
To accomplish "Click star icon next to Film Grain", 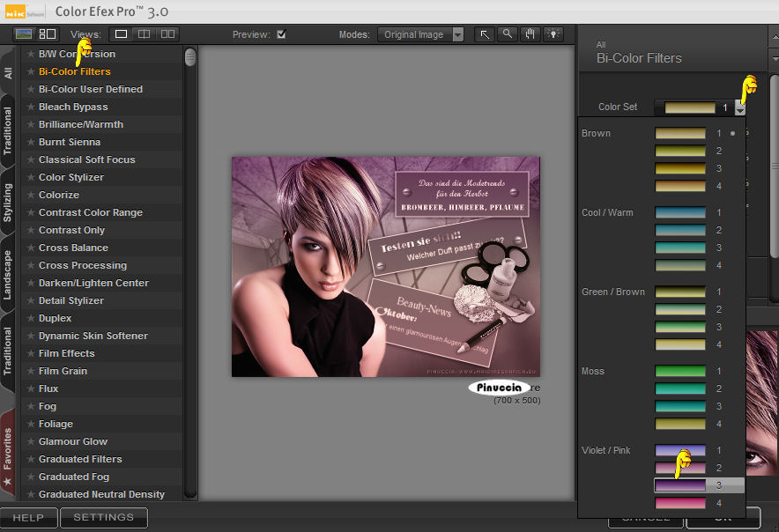I will click(x=31, y=371).
